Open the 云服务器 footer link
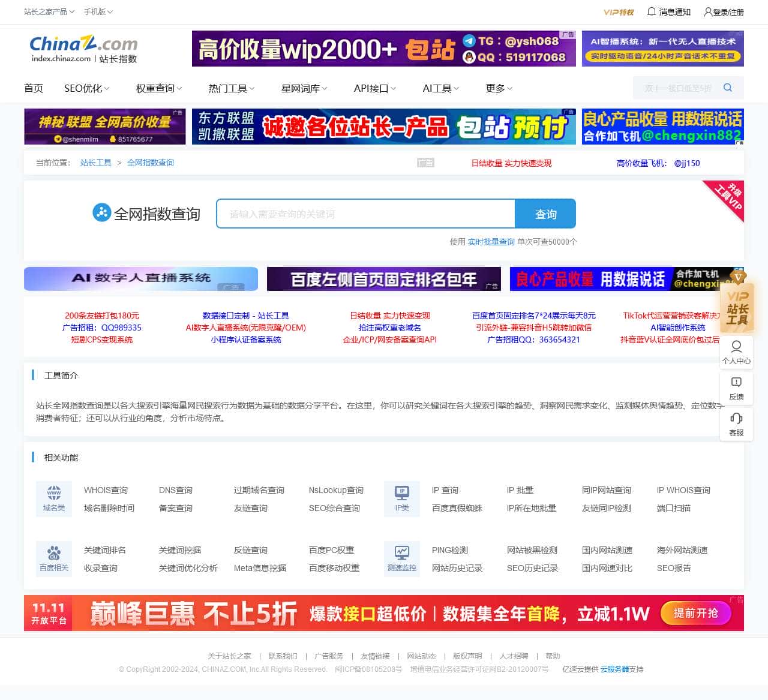 click(614, 669)
